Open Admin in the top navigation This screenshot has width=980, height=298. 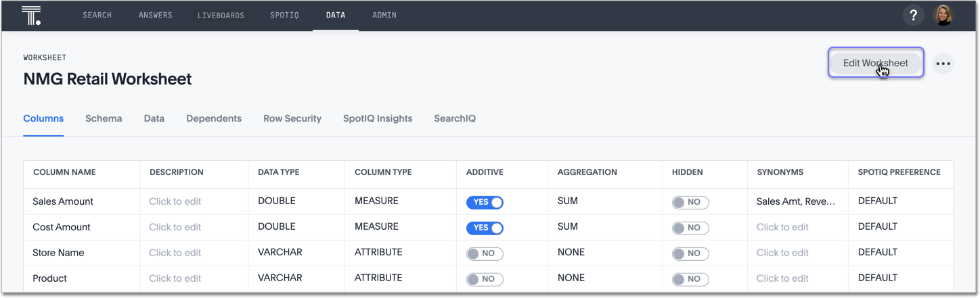tap(384, 15)
